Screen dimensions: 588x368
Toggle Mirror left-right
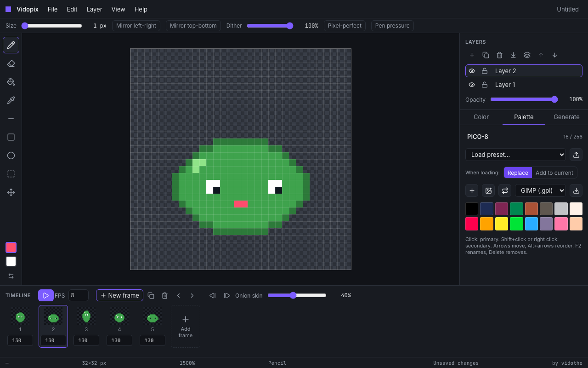pyautogui.click(x=136, y=26)
